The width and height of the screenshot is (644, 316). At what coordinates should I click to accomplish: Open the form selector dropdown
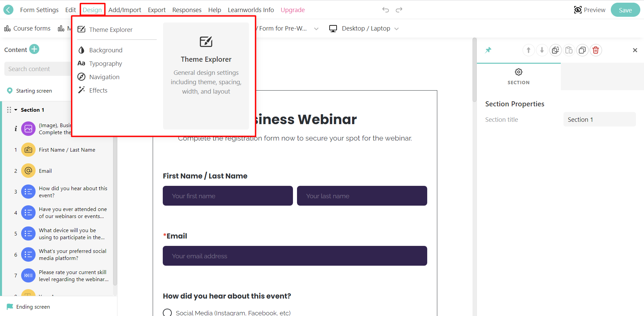coord(316,29)
